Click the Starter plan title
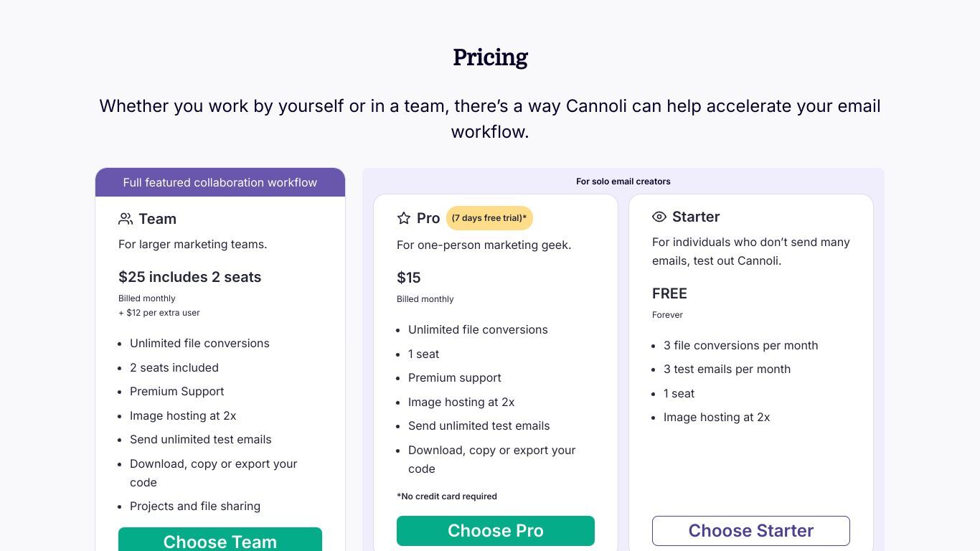Viewport: 980px width, 551px height. (x=696, y=217)
